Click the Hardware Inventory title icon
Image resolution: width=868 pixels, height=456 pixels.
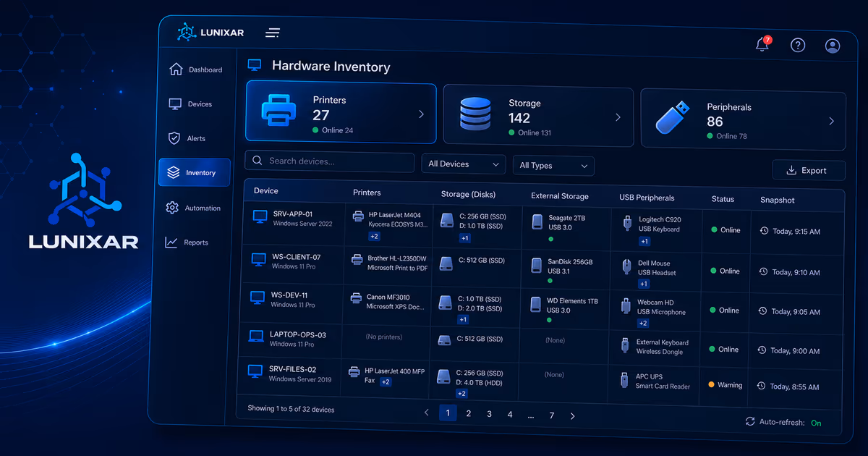click(x=255, y=65)
